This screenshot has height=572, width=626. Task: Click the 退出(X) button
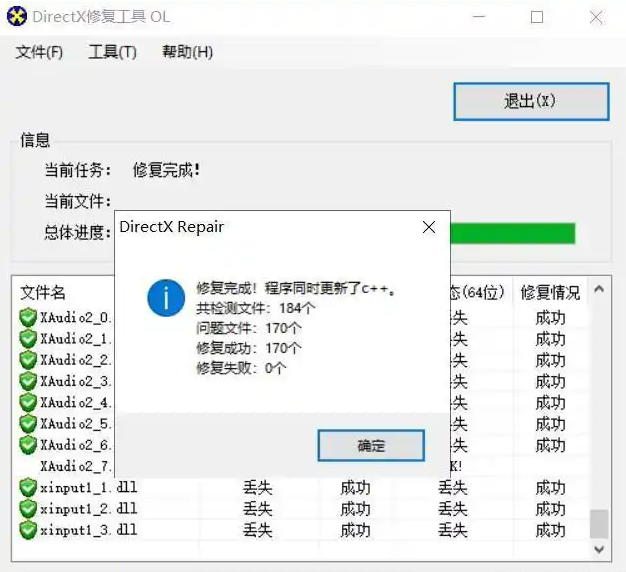pyautogui.click(x=531, y=101)
